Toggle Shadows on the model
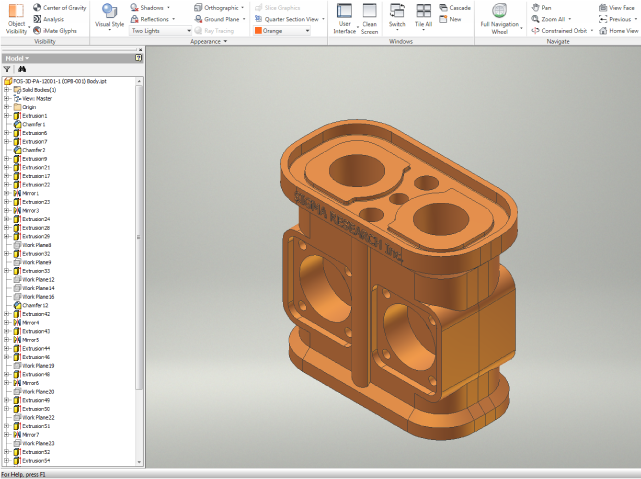Image resolution: width=641 pixels, height=479 pixels. tap(147, 8)
